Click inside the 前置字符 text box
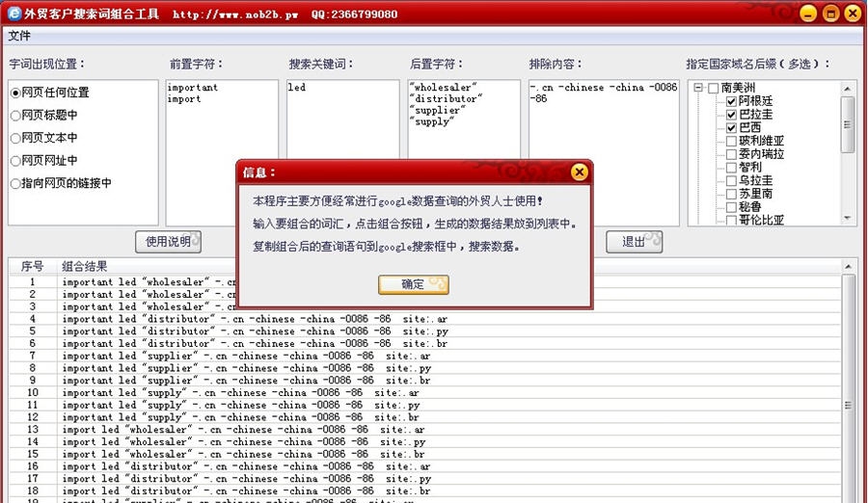Screen dimensions: 868x503 (222, 152)
